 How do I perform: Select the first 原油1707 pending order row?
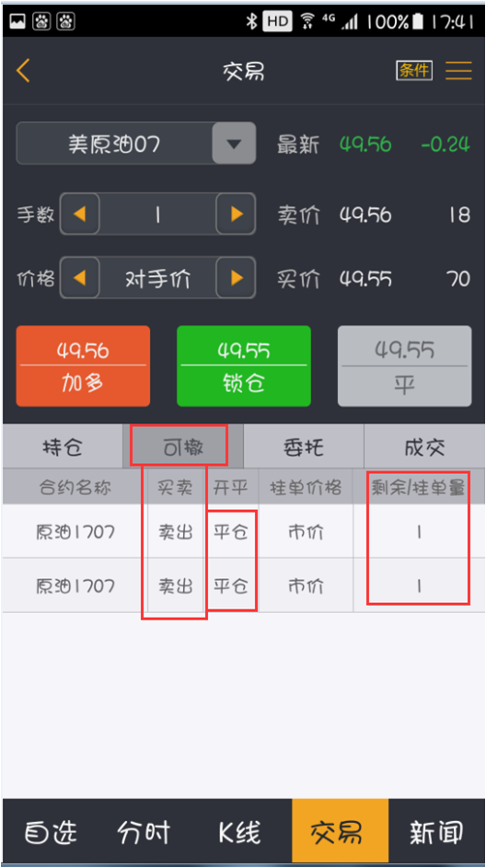point(244,531)
